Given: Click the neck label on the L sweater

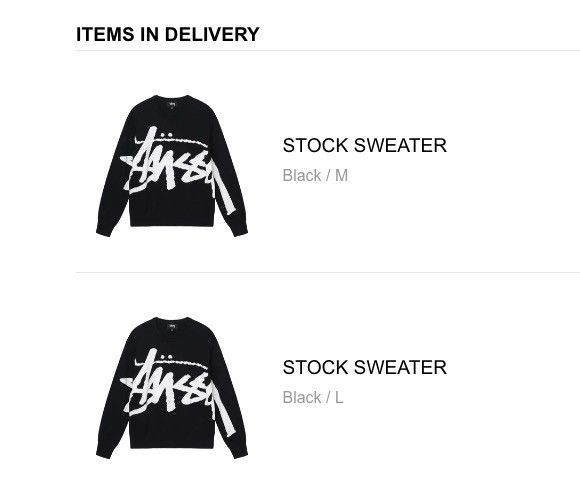Looking at the screenshot, I should (x=172, y=326).
